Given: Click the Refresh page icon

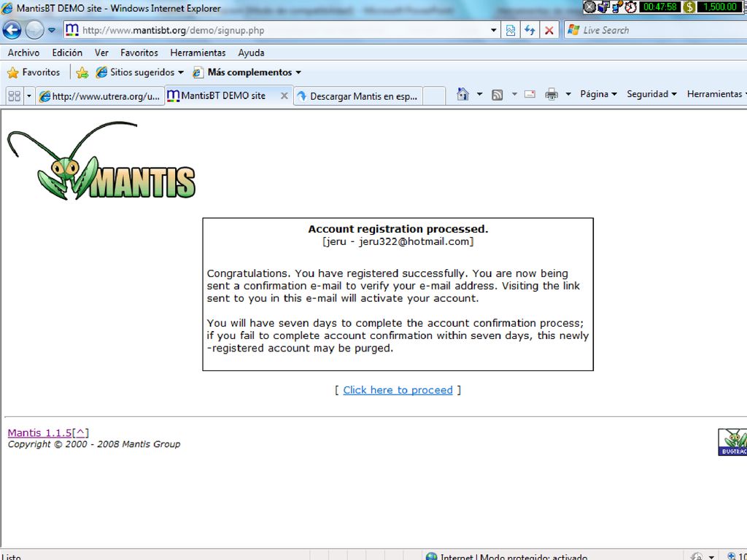Looking at the screenshot, I should tap(530, 31).
